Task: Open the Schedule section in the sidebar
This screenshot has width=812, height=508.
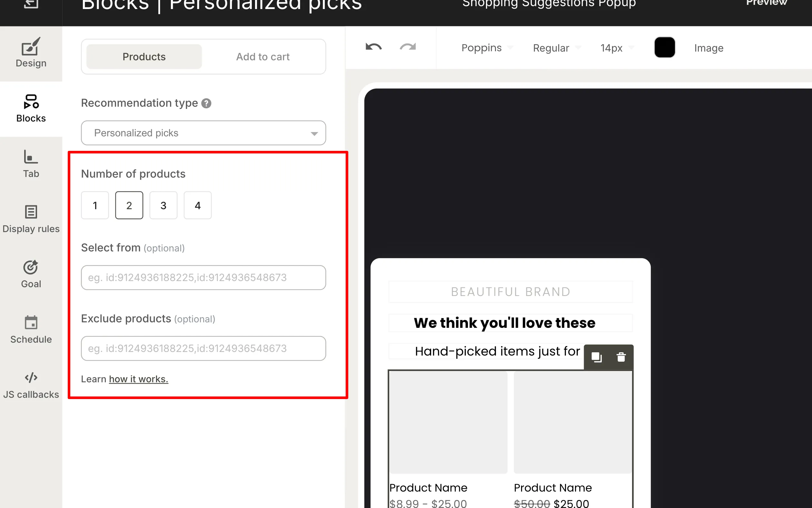Action: pos(31,330)
